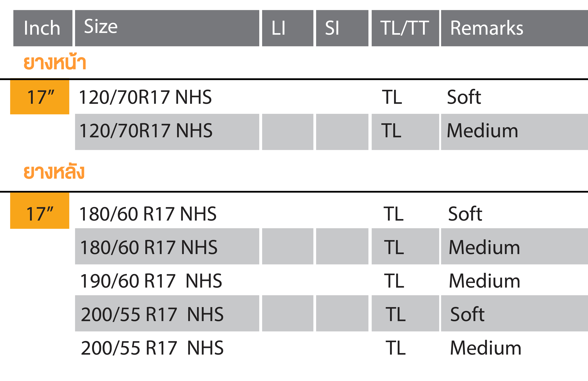Select the 120/70R17 NHS Soft row size

[145, 97]
